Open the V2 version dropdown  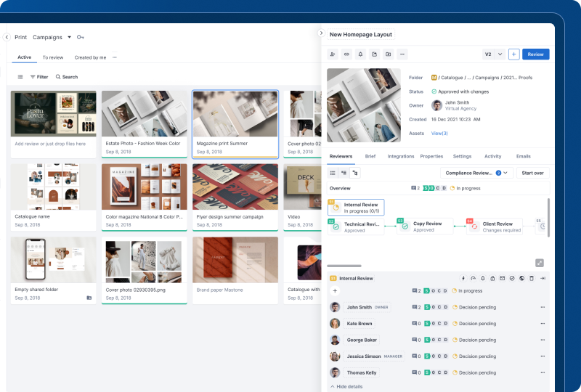493,54
